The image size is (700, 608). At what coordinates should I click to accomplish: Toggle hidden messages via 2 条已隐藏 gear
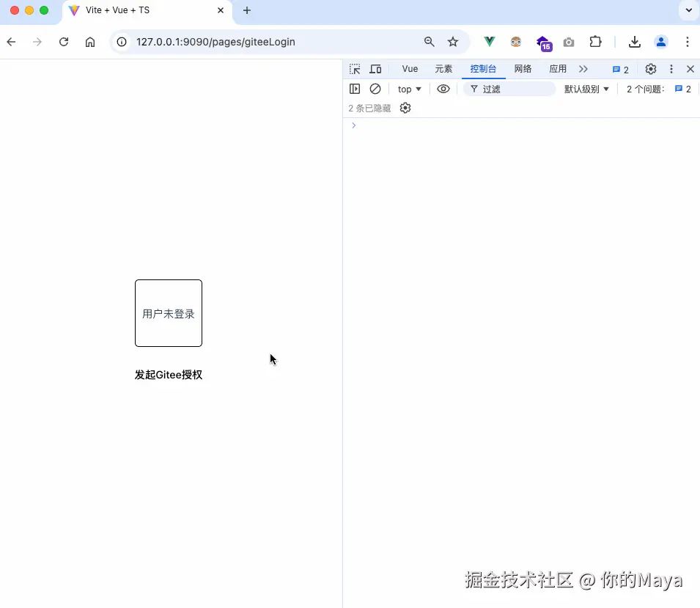tap(405, 108)
